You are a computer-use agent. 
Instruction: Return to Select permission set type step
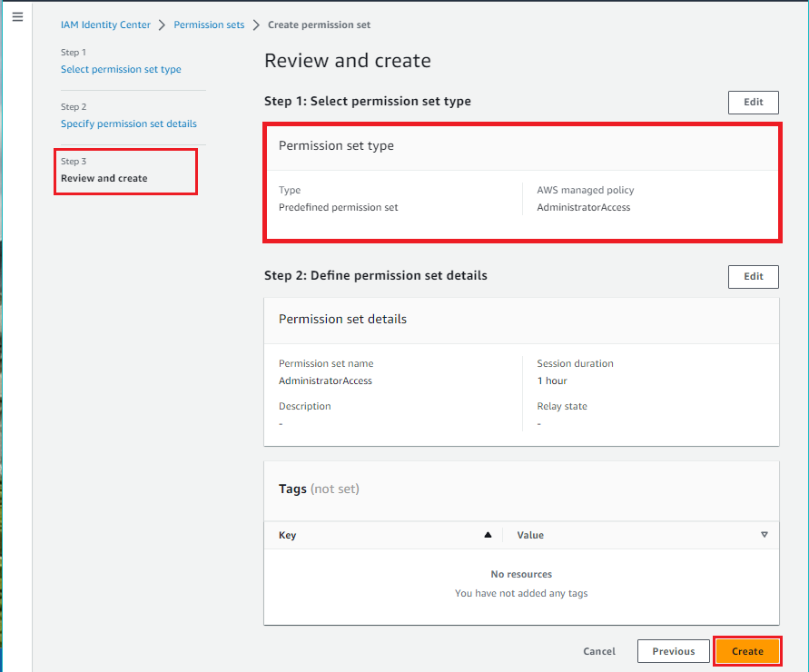coord(121,69)
